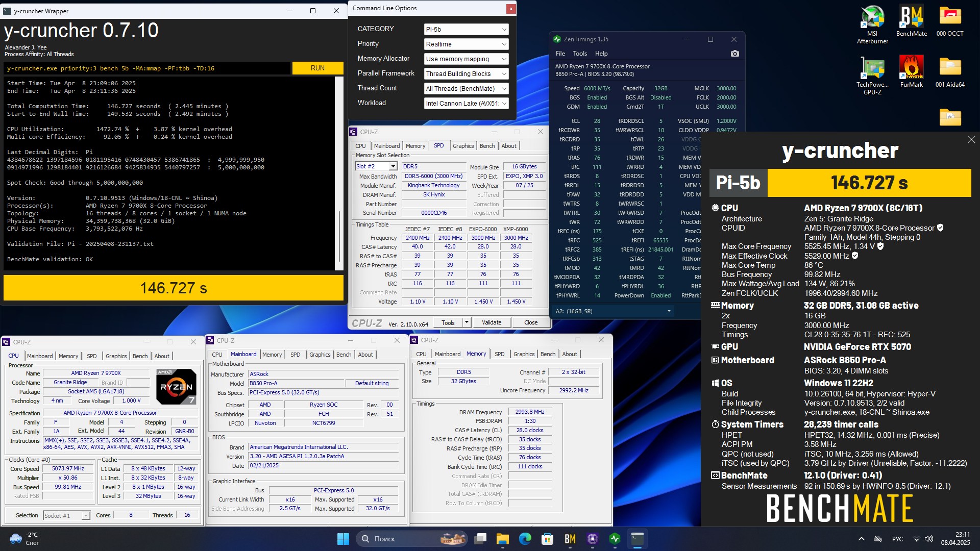This screenshot has height=551, width=980.
Task: Open the weather widget on the taskbar
Action: (x=24, y=539)
